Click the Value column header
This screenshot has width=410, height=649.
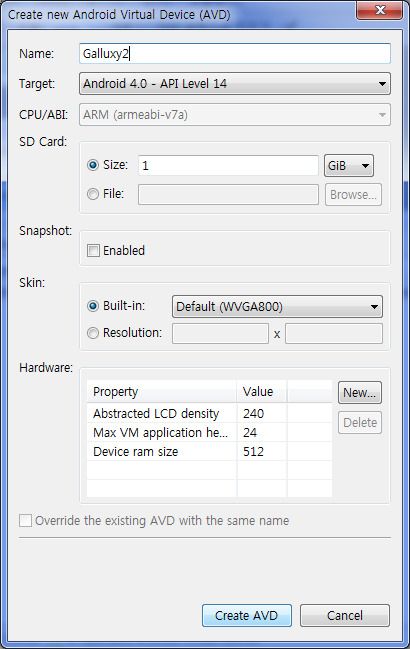click(x=262, y=392)
